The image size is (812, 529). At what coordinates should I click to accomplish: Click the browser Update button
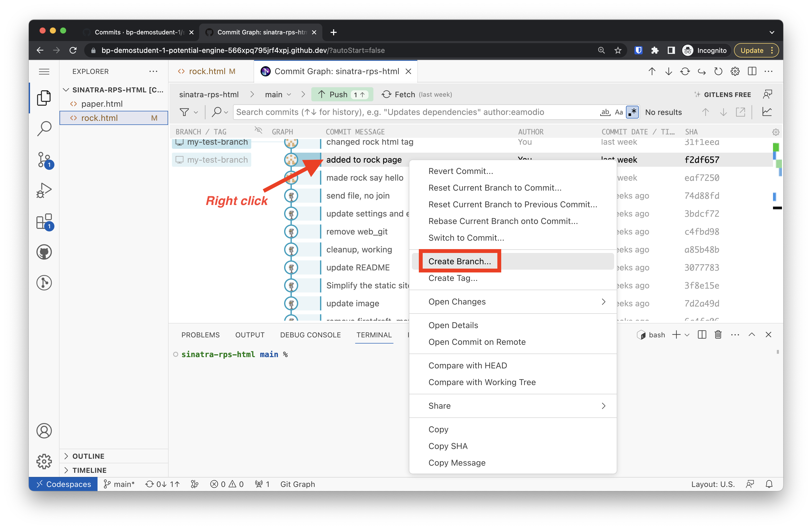click(756, 51)
